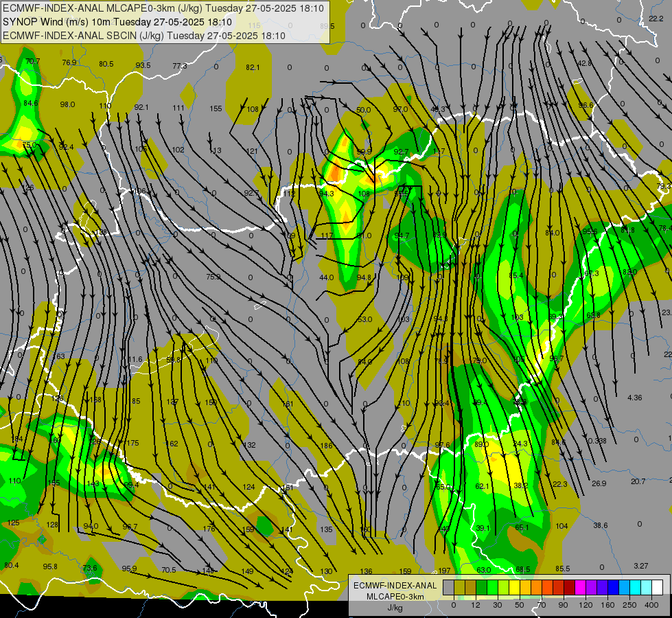Click the legend tick label 0
Image resolution: width=672 pixels, height=618 pixels.
(x=454, y=605)
